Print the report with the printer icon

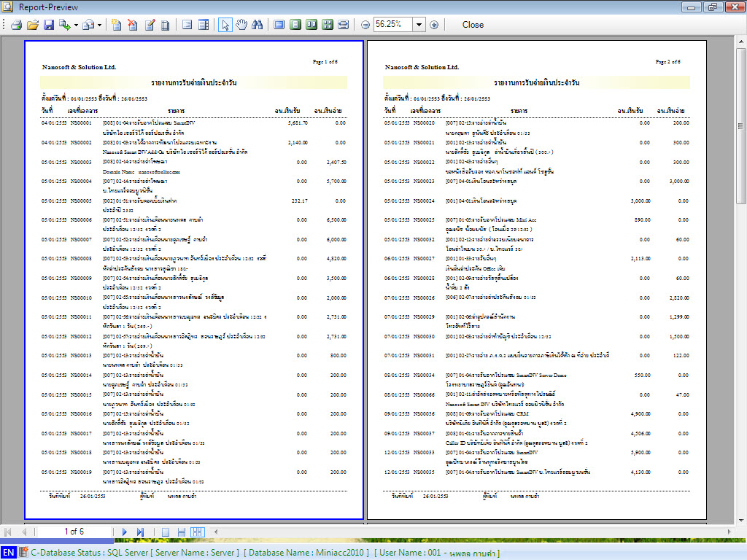pos(17,25)
